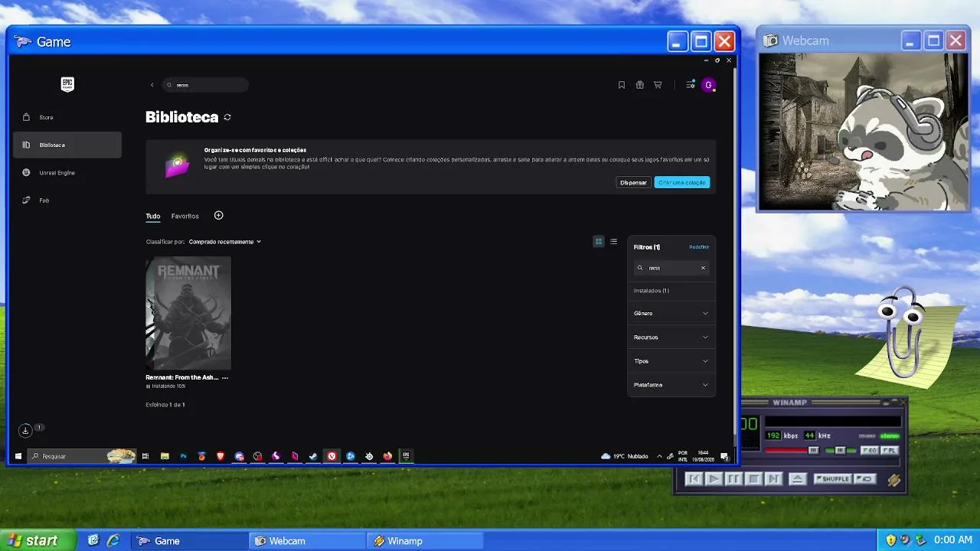Click the Winamp stop button
Image resolution: width=980 pixels, height=551 pixels.
coord(753,479)
